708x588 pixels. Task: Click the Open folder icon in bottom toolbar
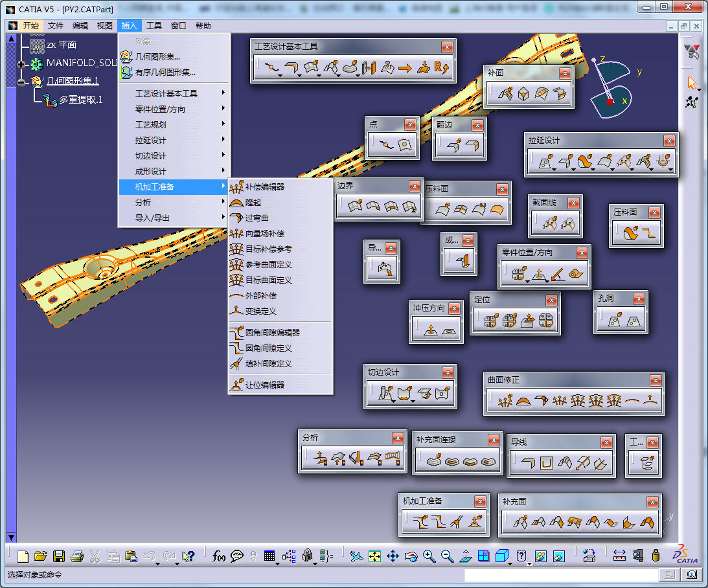pos(41,556)
